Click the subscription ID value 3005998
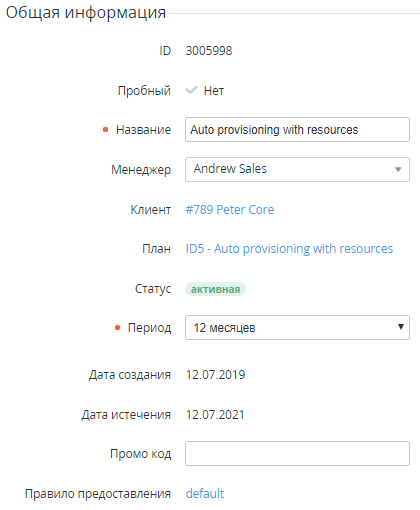The height and width of the screenshot is (510, 420). 209,51
